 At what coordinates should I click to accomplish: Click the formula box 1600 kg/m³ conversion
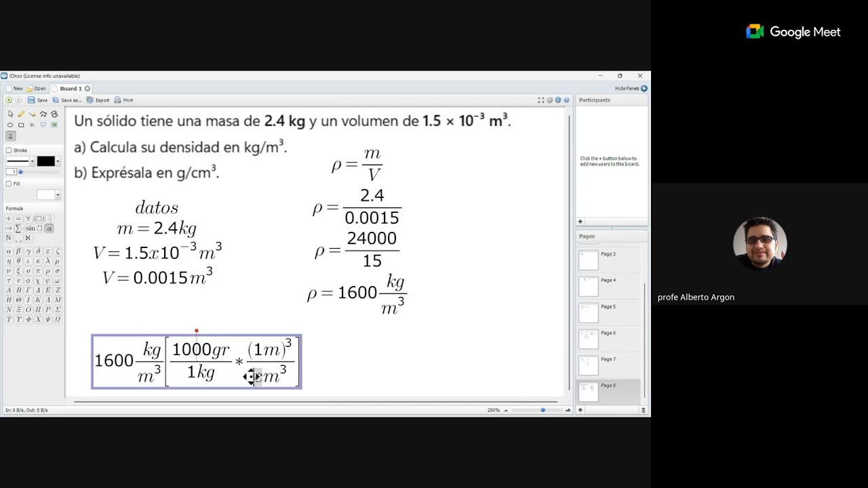(197, 362)
